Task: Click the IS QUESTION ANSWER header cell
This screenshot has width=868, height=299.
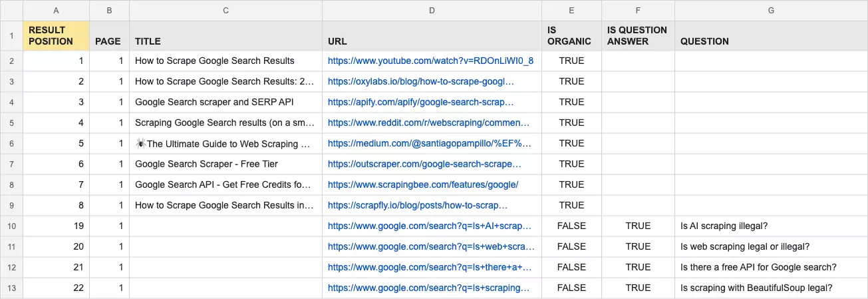Action: (x=638, y=35)
